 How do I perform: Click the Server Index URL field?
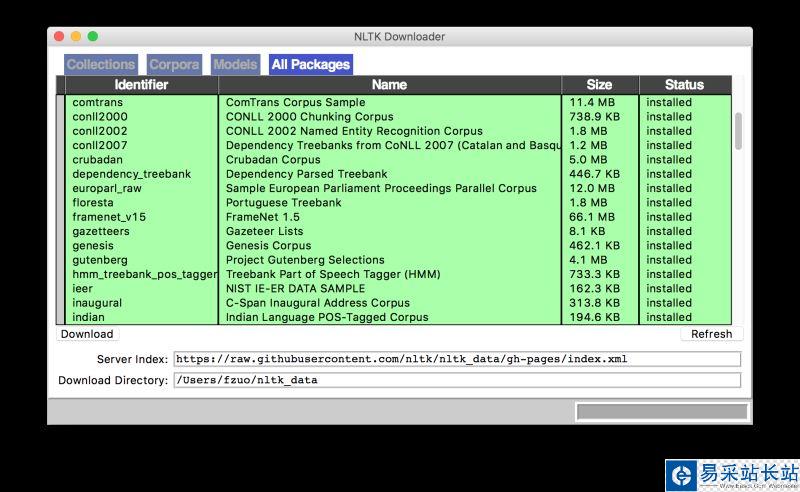pyautogui.click(x=457, y=359)
